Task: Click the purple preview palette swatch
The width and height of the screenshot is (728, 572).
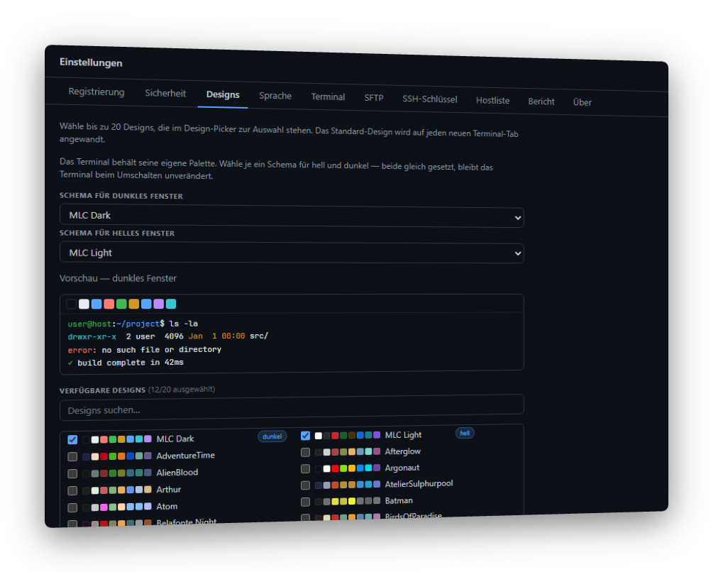Action: pos(159,304)
